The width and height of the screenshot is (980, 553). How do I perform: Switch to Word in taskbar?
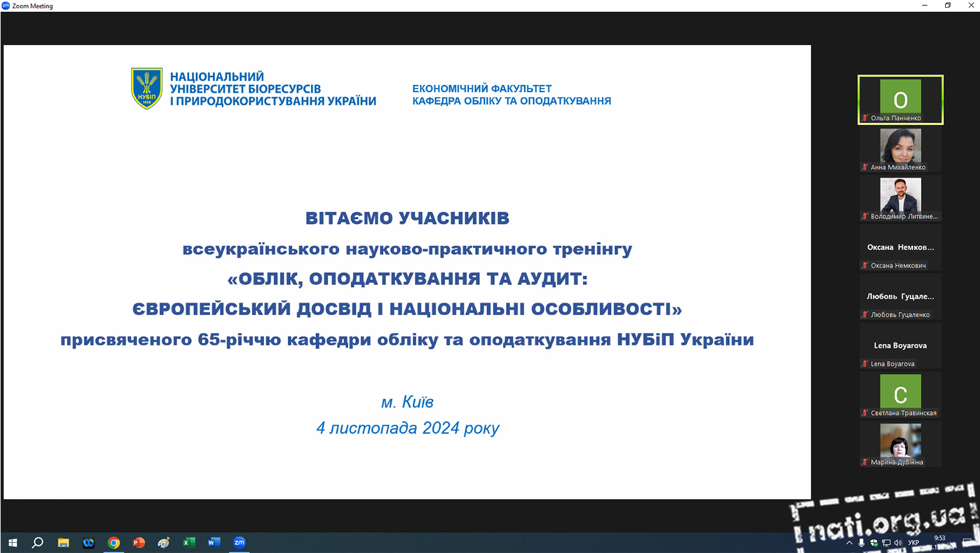[214, 543]
